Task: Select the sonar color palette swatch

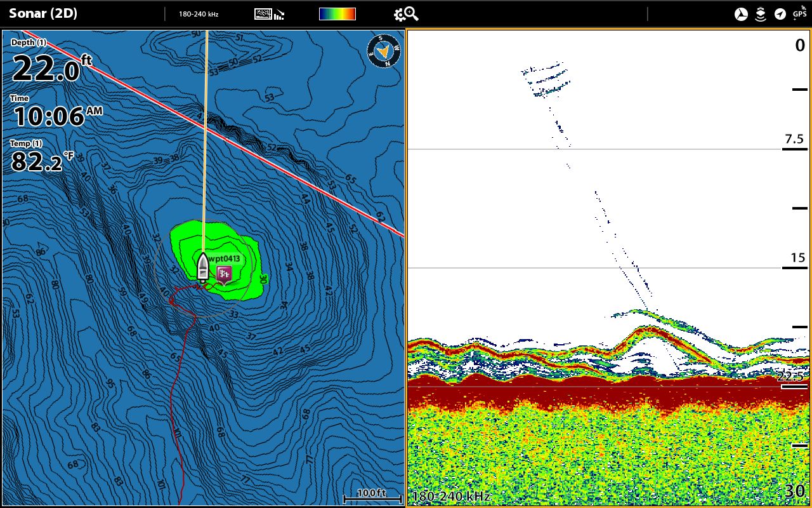Action: pos(337,14)
